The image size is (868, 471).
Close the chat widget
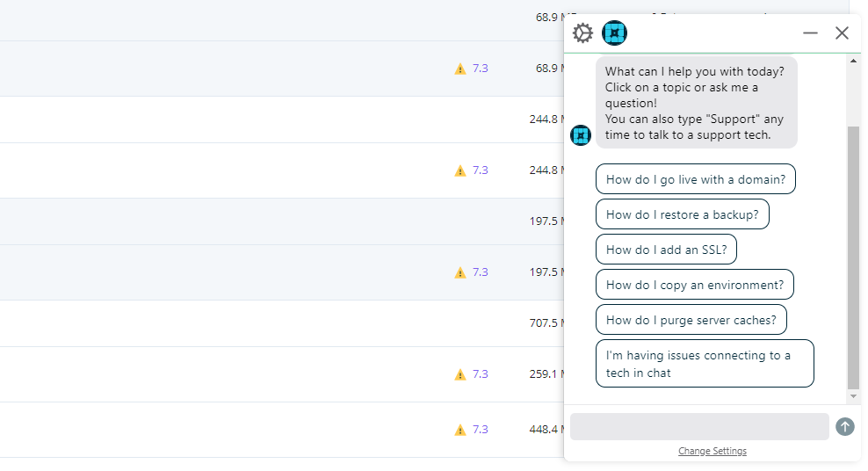(x=842, y=33)
